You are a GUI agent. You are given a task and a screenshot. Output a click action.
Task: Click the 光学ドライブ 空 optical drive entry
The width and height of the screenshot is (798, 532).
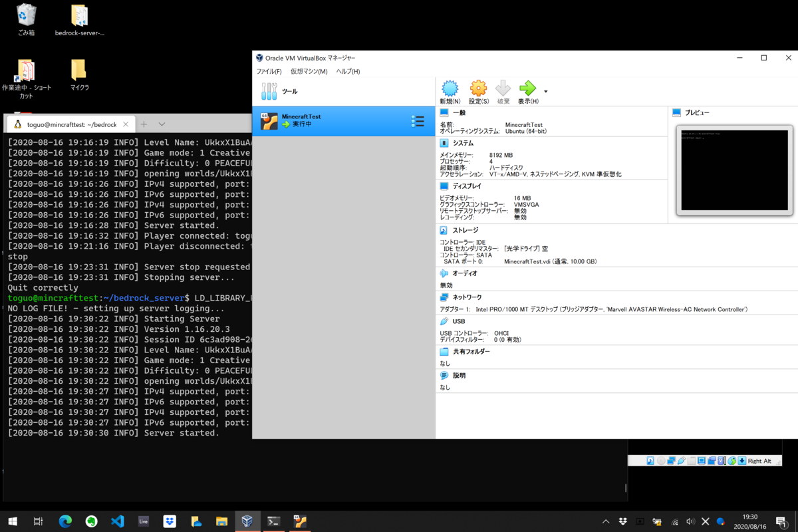click(526, 249)
